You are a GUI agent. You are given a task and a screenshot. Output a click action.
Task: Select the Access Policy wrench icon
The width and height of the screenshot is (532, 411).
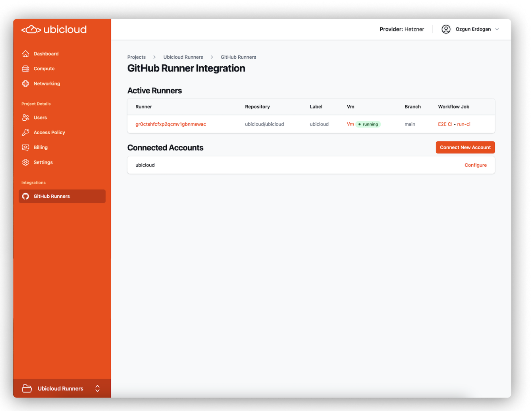coord(25,132)
